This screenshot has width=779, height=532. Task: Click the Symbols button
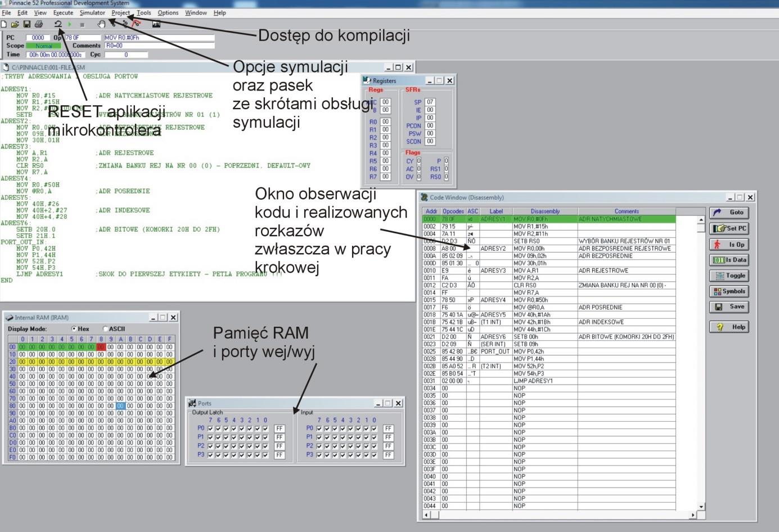click(x=730, y=291)
